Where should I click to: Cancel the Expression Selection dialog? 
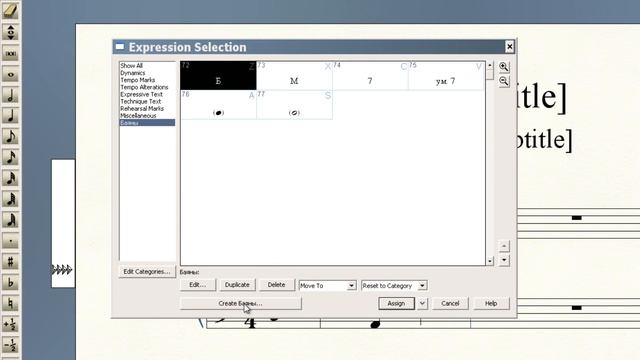(x=450, y=303)
